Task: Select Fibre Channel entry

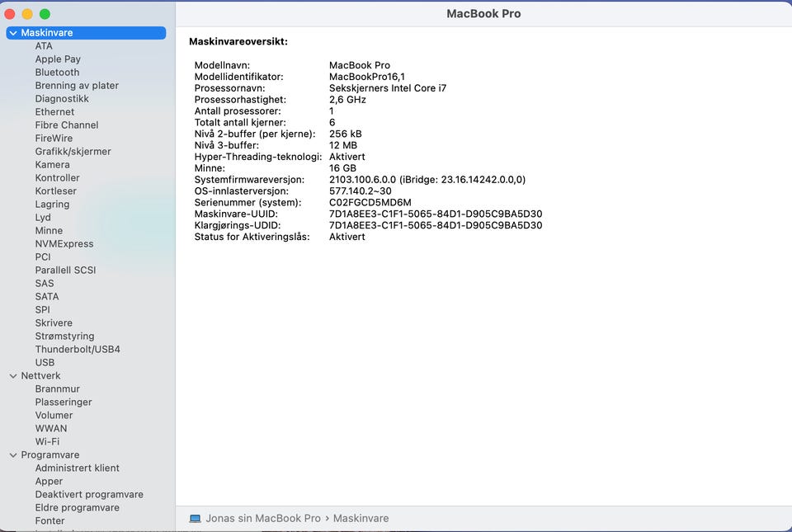Action: tap(67, 125)
